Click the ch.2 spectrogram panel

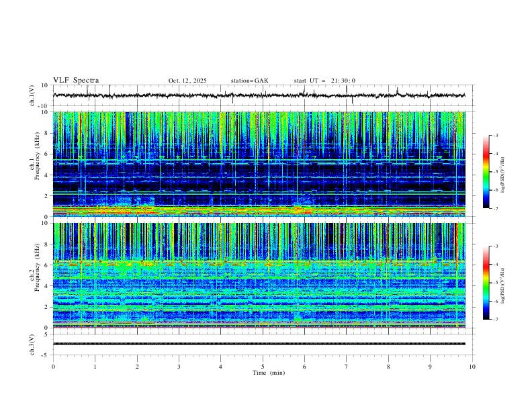(x=259, y=275)
